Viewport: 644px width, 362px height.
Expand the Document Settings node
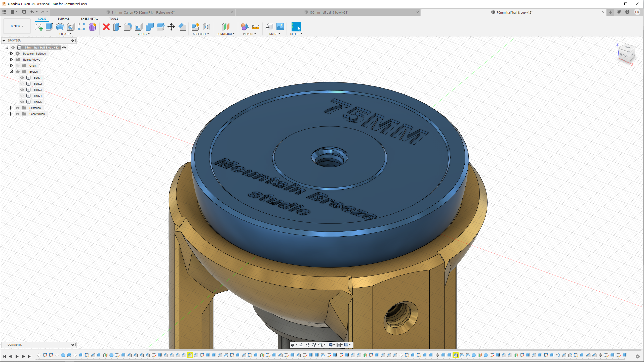tap(11, 54)
